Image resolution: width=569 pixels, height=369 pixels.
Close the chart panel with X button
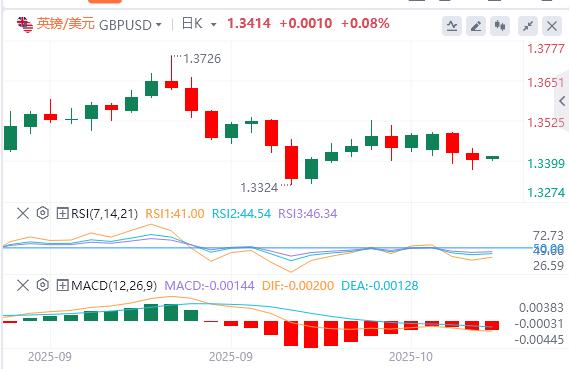click(x=552, y=26)
